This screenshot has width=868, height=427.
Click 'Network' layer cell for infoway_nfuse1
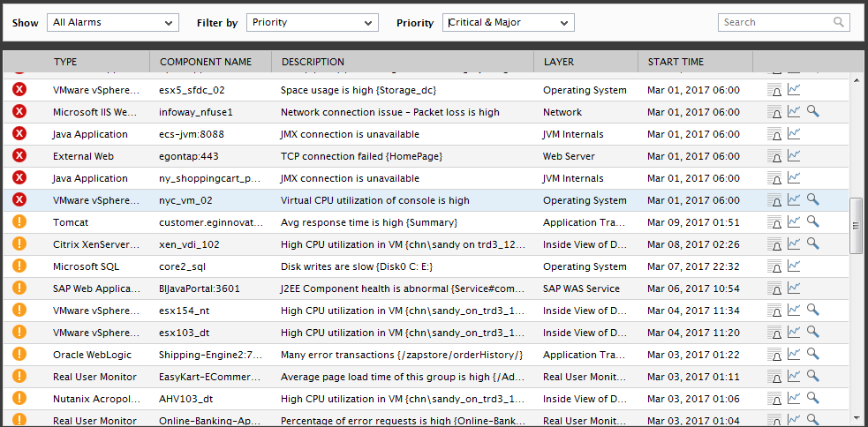(x=562, y=112)
